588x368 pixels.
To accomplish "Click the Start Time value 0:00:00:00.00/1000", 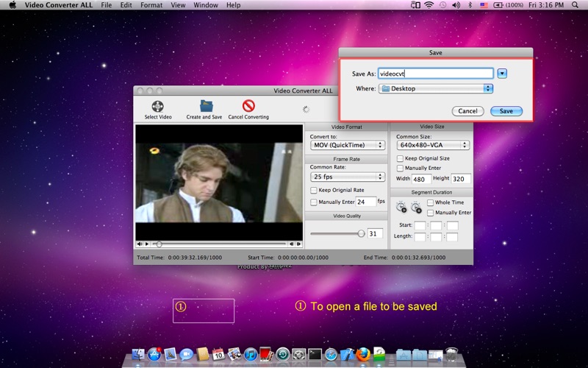I will pos(303,258).
